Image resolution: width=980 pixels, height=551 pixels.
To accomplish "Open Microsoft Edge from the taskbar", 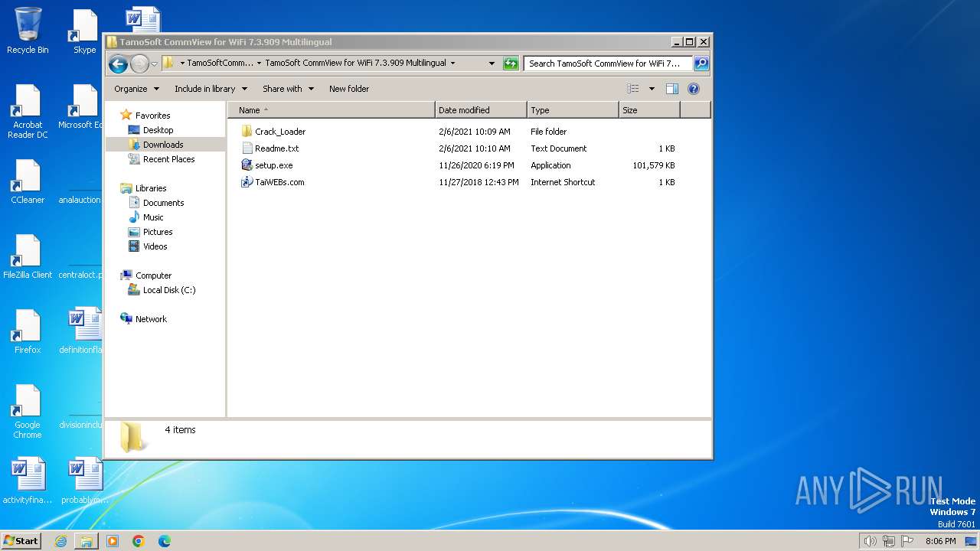I will (165, 541).
